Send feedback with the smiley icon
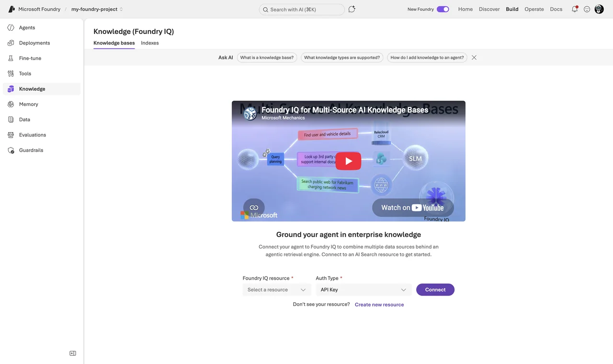The image size is (613, 364). pos(587,9)
